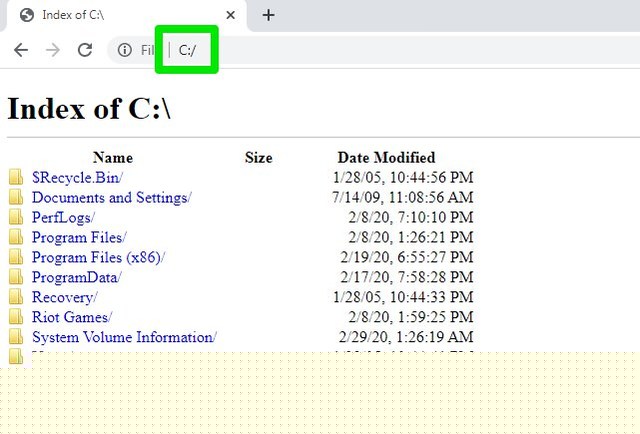Open a new tab with plus button
The width and height of the screenshot is (640, 434).
click(x=268, y=15)
